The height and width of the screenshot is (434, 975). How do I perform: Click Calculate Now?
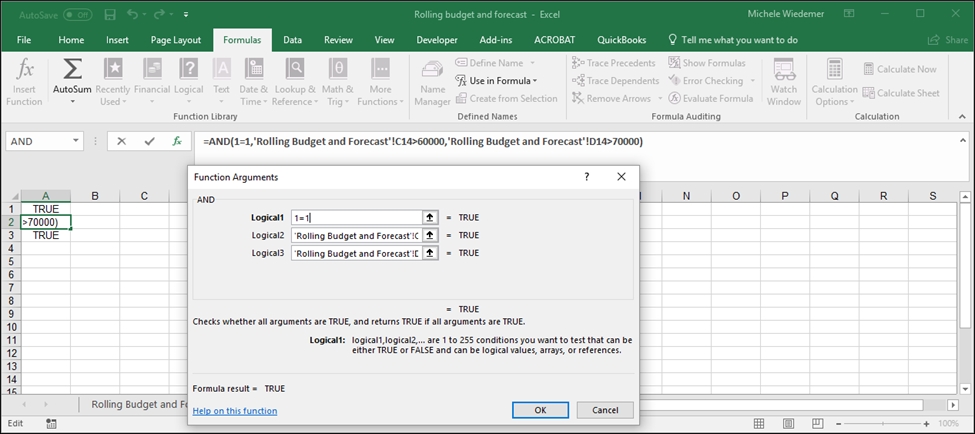click(900, 69)
